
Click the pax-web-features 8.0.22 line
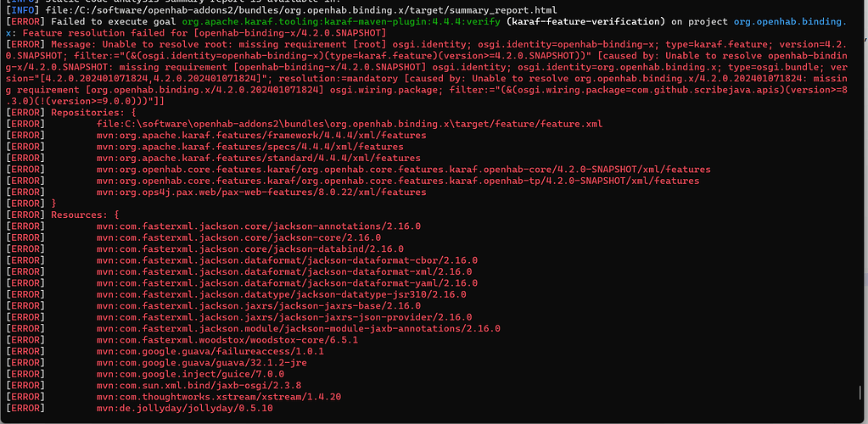(261, 192)
